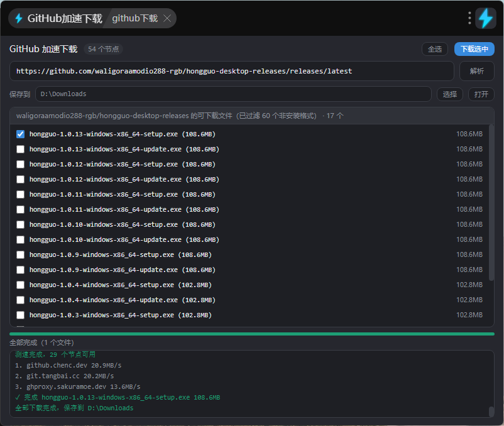Viewport: 504px width, 426px height.
Task: Click the 解析 parse button
Action: coord(477,71)
